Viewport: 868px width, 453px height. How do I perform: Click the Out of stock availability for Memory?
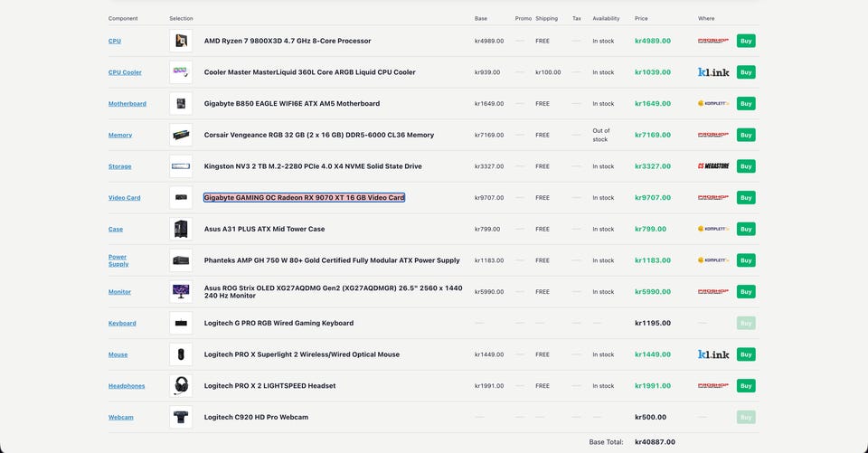pyautogui.click(x=601, y=135)
